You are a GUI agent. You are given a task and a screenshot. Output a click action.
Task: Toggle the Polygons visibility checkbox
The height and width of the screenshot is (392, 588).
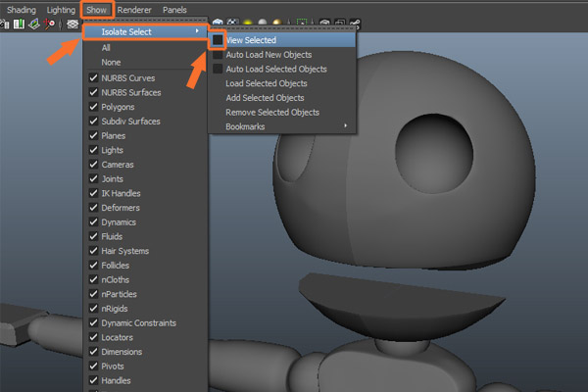(x=93, y=107)
